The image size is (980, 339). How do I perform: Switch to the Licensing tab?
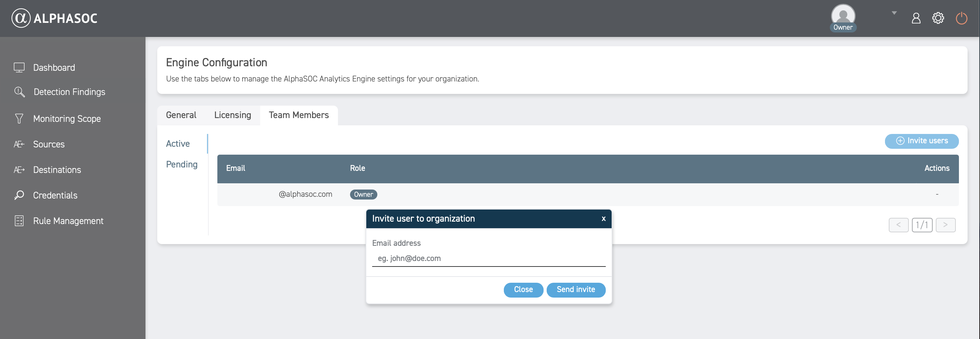coord(233,115)
